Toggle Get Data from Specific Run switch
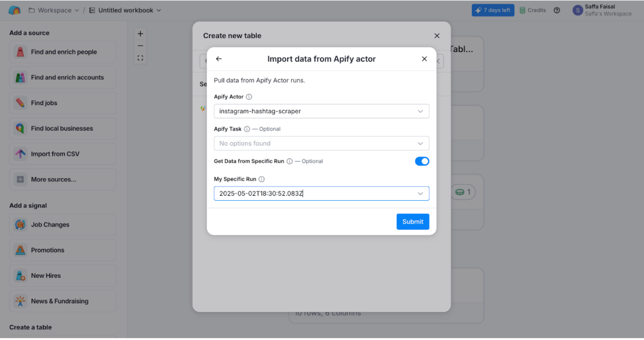 point(422,161)
